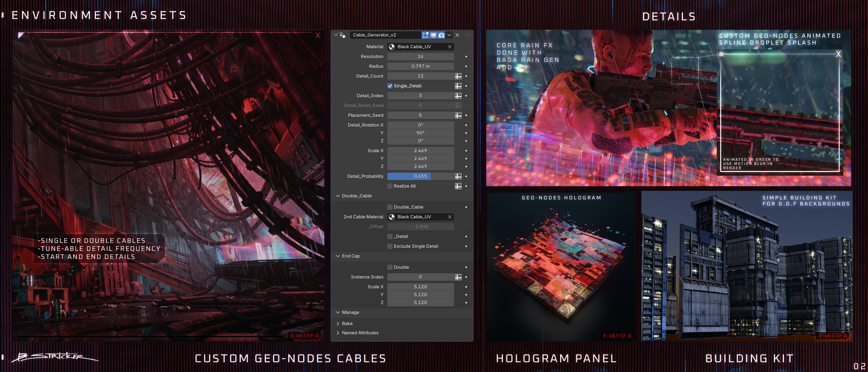
Task: Click Placement_Seed attribute toggle icon
Action: click(458, 115)
